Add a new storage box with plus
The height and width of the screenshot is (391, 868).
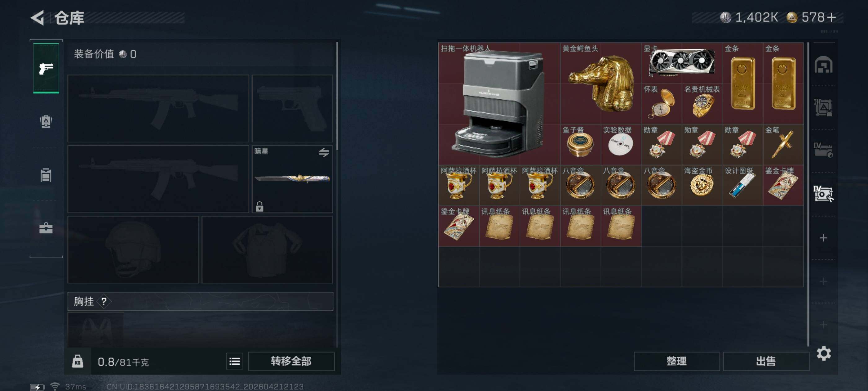click(823, 238)
